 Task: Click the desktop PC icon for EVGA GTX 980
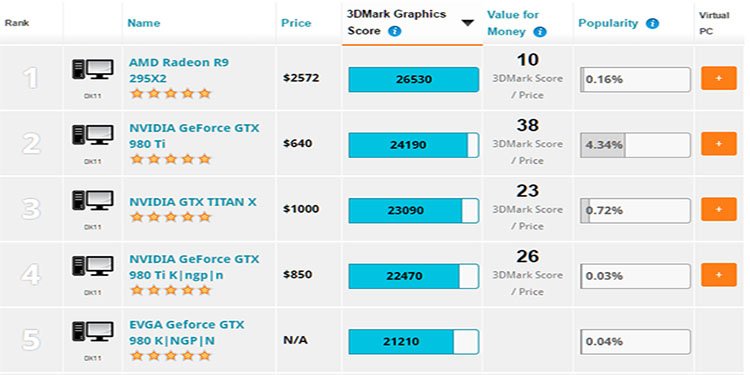[93, 331]
